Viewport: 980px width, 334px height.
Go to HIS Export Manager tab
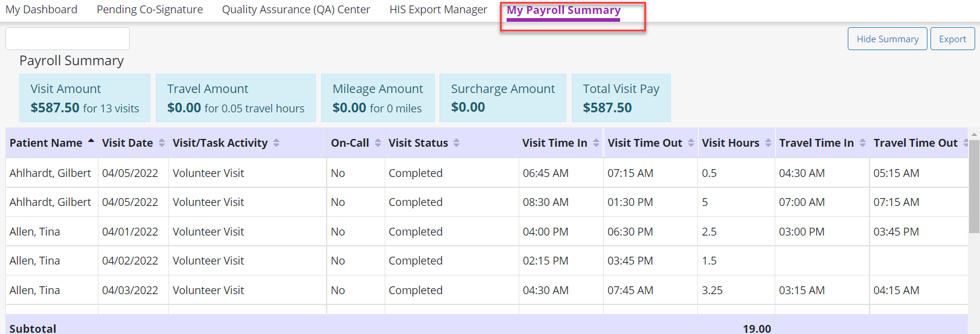point(438,10)
